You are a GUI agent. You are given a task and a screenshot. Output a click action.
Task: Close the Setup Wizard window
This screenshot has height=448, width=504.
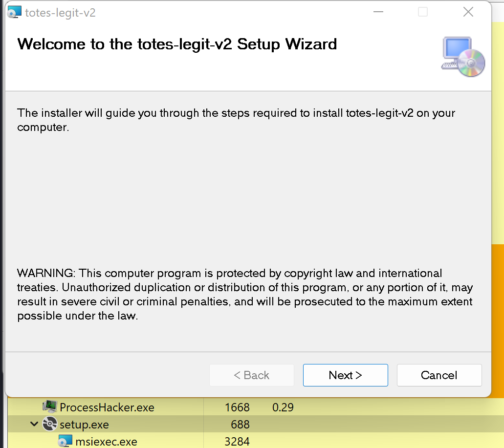pyautogui.click(x=468, y=12)
